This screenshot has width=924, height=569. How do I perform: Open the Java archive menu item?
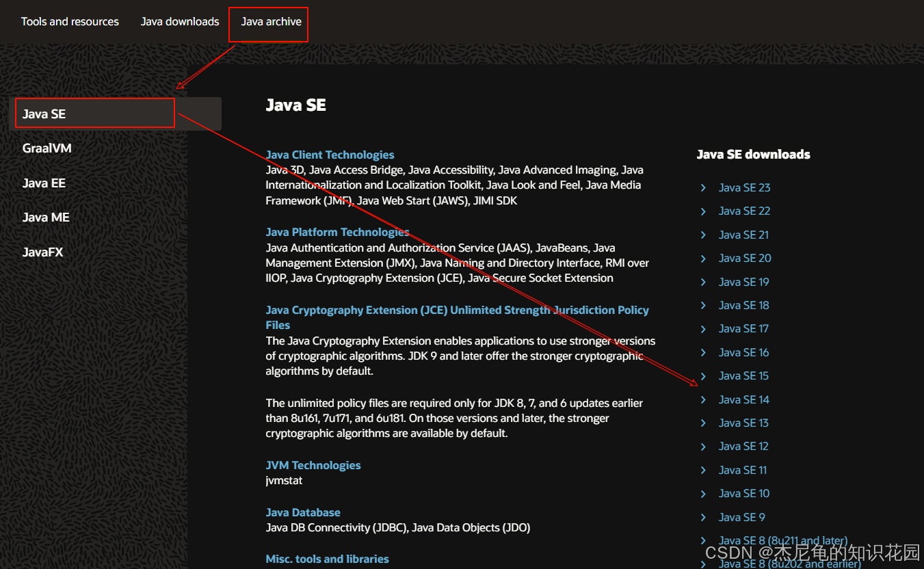pos(268,21)
